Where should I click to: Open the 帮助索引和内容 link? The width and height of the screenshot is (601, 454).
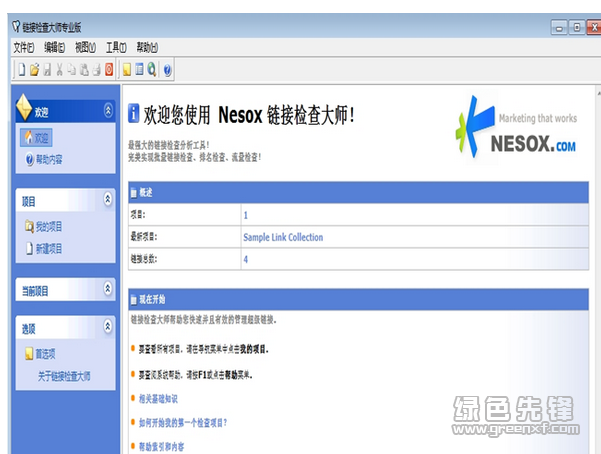pyautogui.click(x=161, y=447)
